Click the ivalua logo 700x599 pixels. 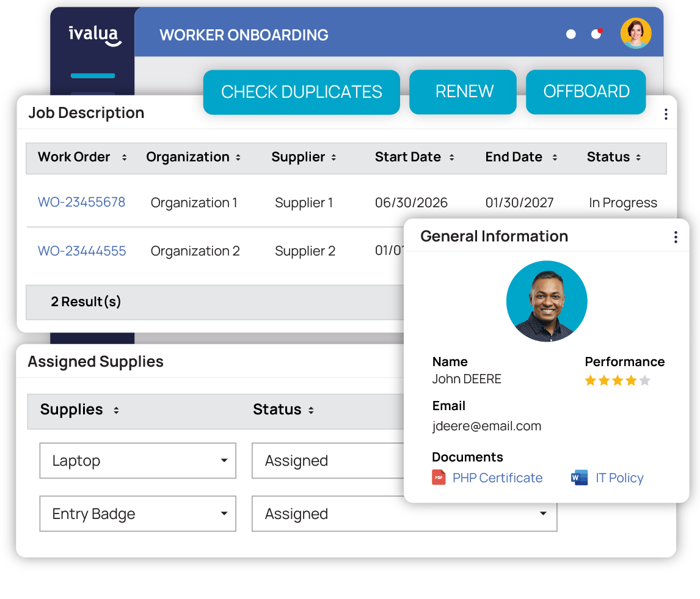pyautogui.click(x=94, y=34)
